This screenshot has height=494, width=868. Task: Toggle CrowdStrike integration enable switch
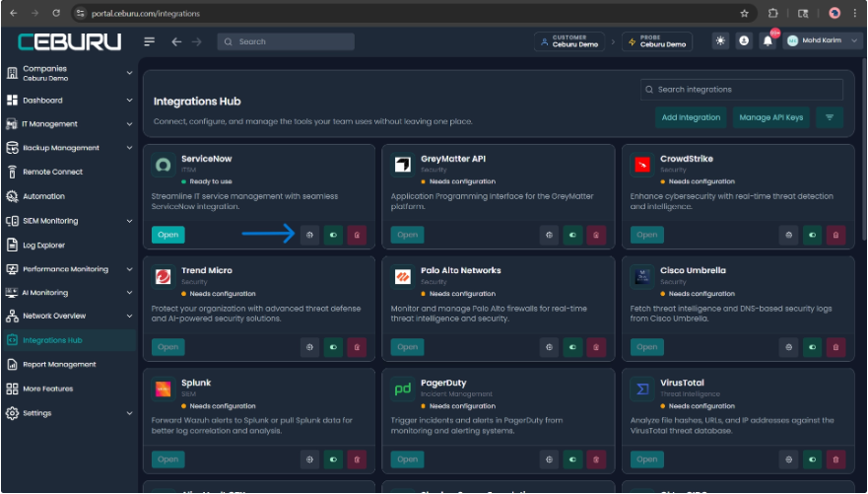(x=812, y=235)
